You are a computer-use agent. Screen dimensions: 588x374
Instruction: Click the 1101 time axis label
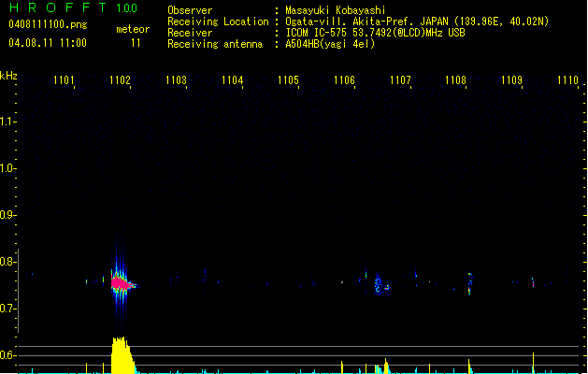pyautogui.click(x=65, y=79)
